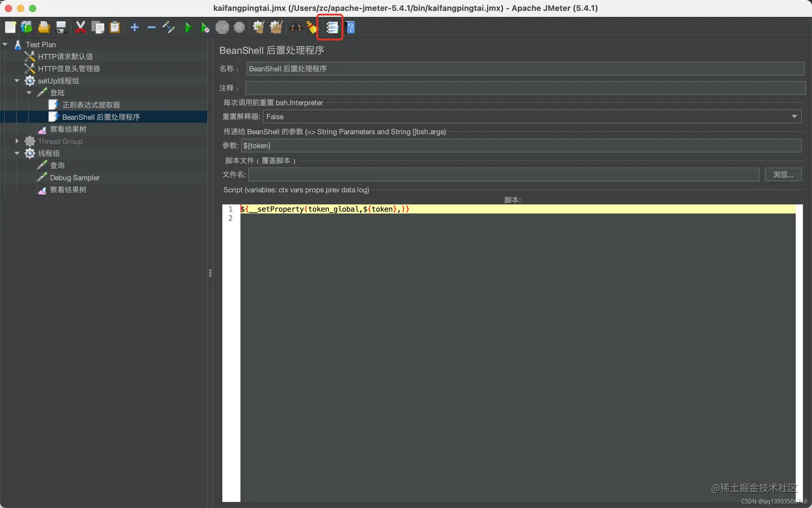This screenshot has height=508, width=812.
Task: Click the panel divider handle dots
Action: [x=210, y=273]
